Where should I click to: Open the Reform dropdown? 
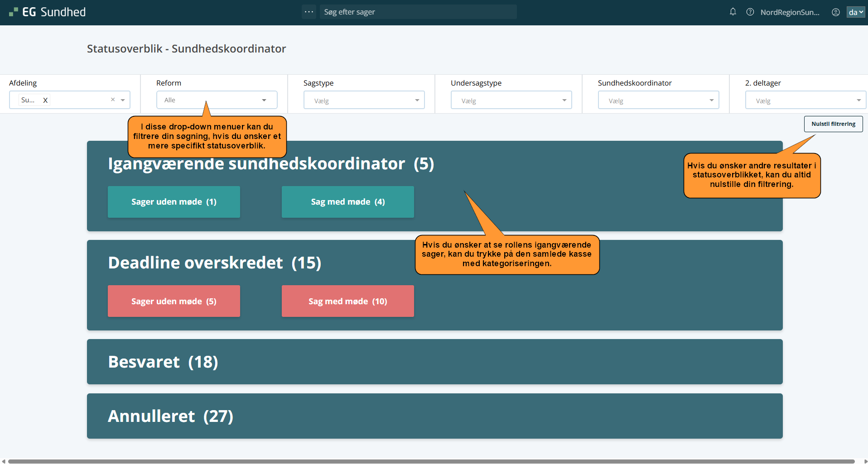pos(217,100)
